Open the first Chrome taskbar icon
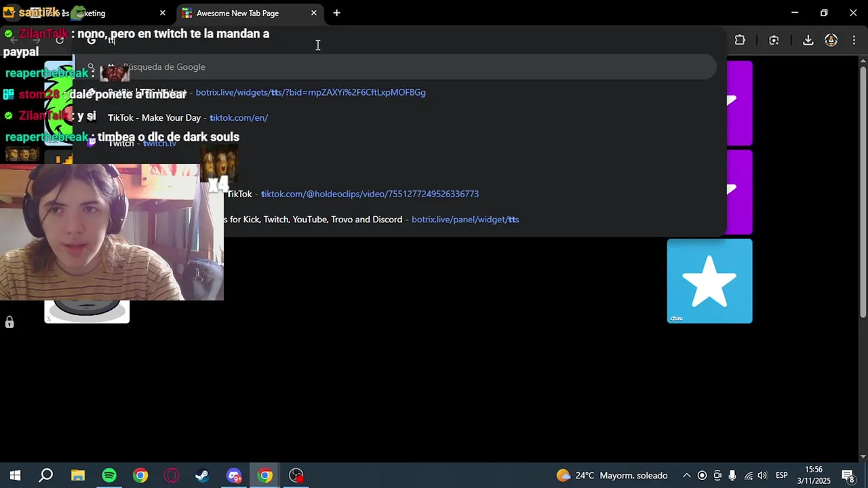This screenshot has height=488, width=868. pyautogui.click(x=140, y=476)
